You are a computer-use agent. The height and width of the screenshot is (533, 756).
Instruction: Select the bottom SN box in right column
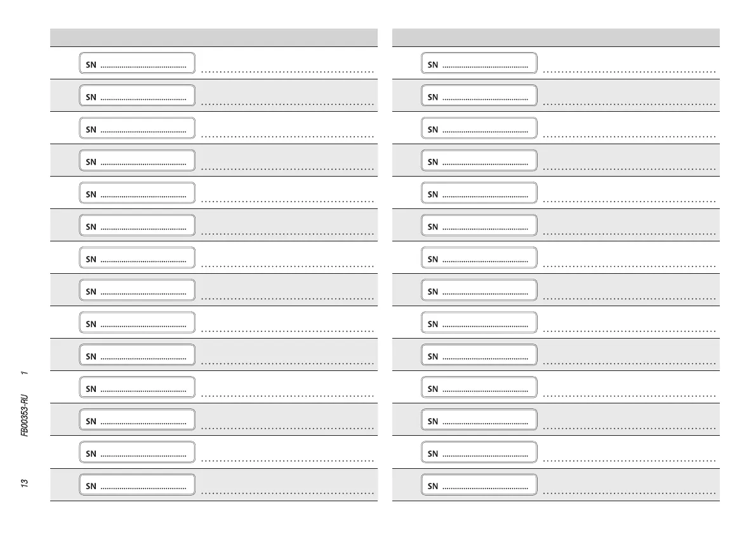tap(479, 485)
